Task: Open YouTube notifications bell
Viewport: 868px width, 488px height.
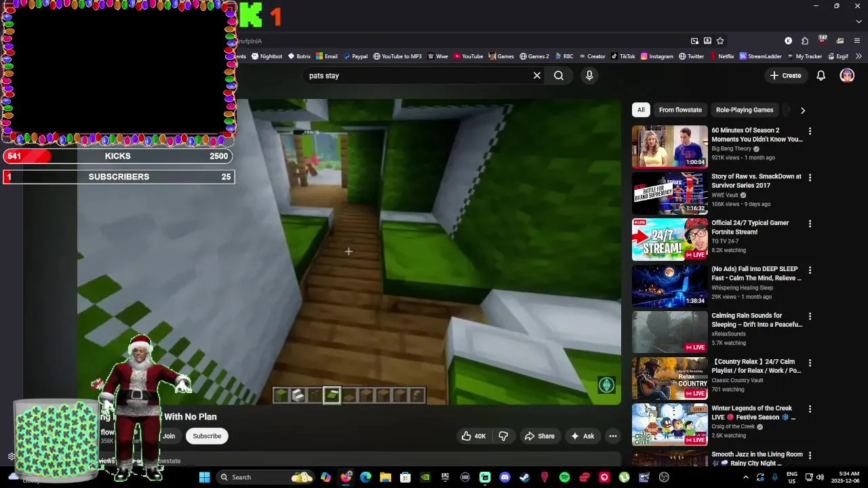Action: 821,76
